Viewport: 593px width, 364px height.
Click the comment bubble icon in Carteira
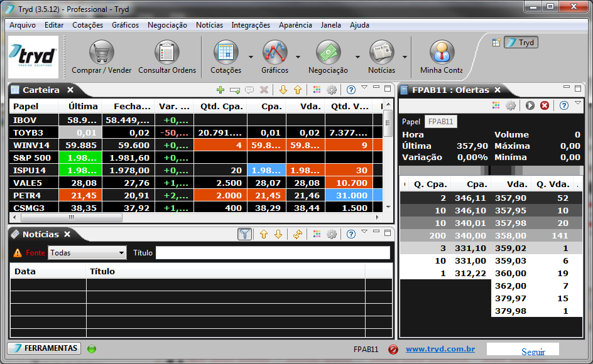[x=249, y=90]
